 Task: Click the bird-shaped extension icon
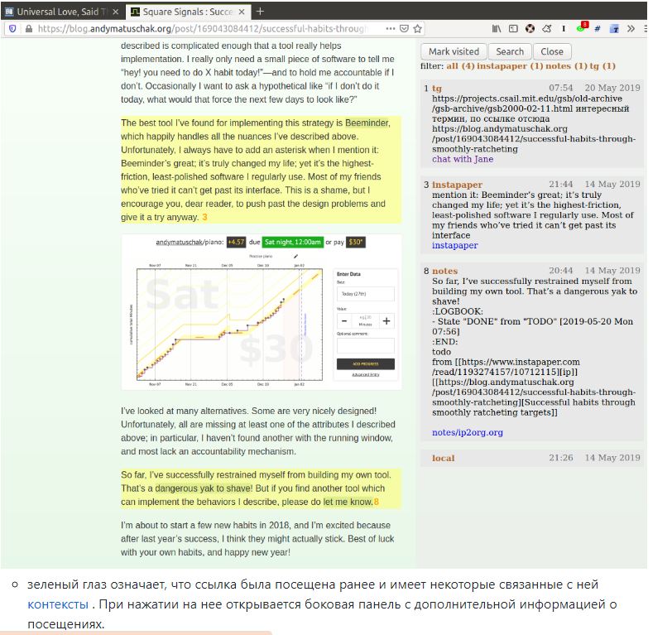click(547, 29)
